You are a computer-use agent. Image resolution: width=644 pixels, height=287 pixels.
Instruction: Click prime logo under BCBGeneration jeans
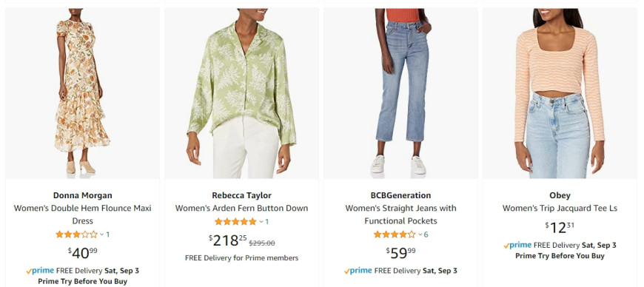tap(358, 271)
